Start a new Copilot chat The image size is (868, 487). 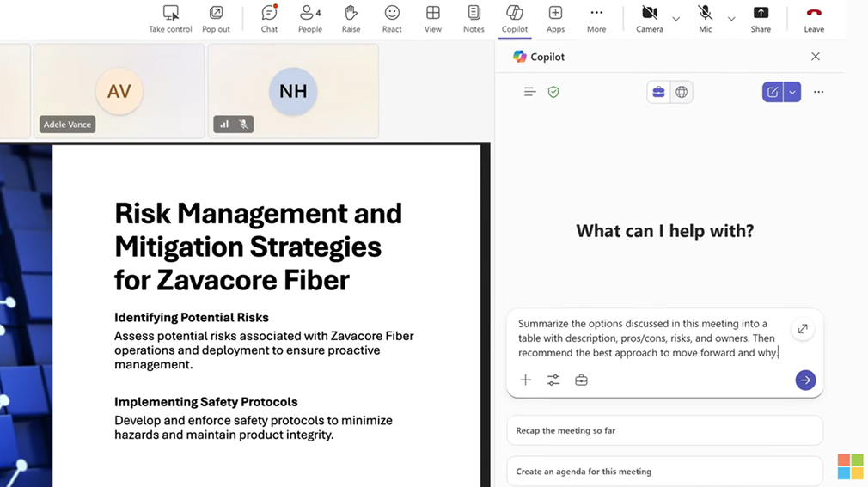773,92
